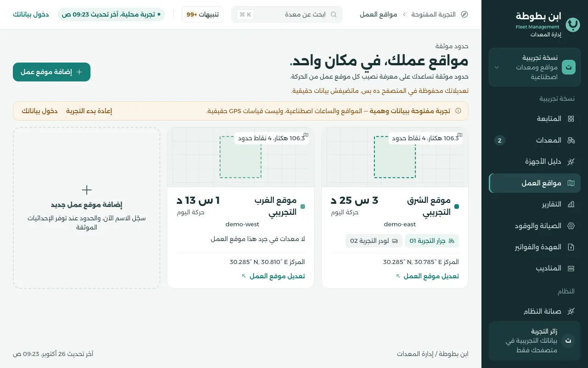Click دخول بياناتك in the top bar
This screenshot has height=368, width=588.
tap(31, 14)
